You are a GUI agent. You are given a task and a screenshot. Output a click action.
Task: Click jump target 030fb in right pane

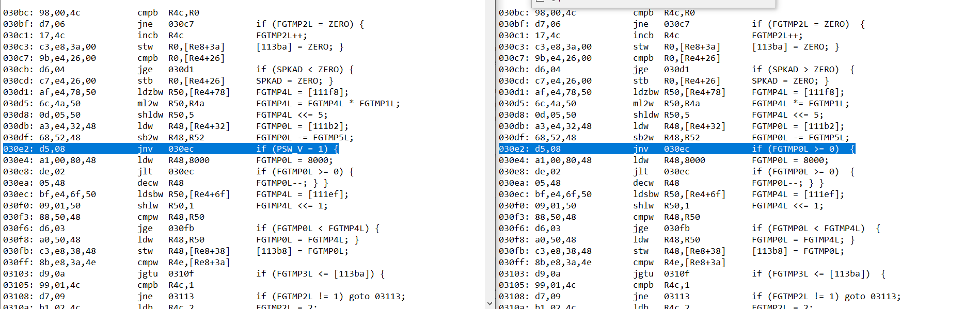coord(676,229)
